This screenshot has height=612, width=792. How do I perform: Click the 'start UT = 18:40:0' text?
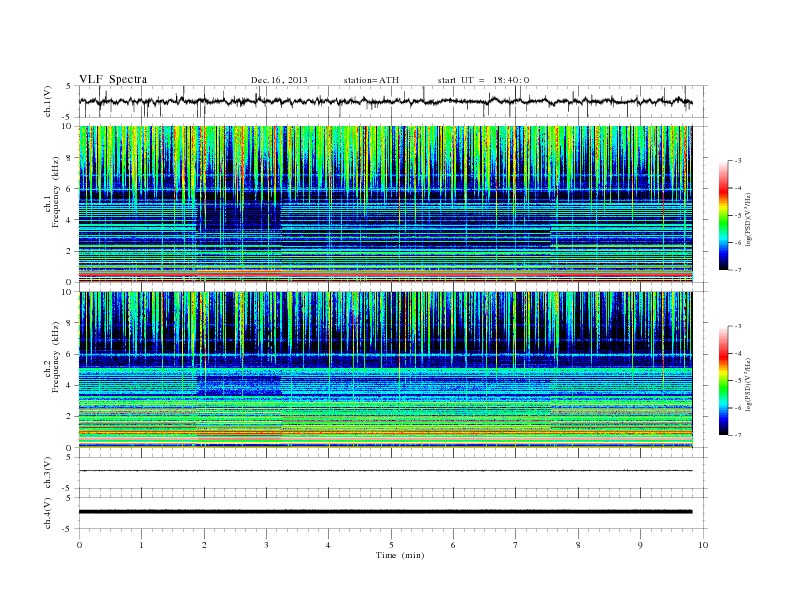[483, 80]
